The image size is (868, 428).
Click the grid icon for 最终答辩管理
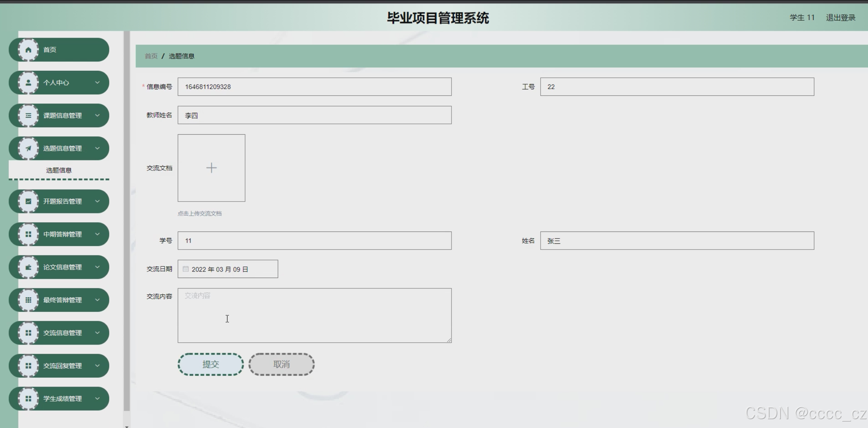(x=28, y=300)
